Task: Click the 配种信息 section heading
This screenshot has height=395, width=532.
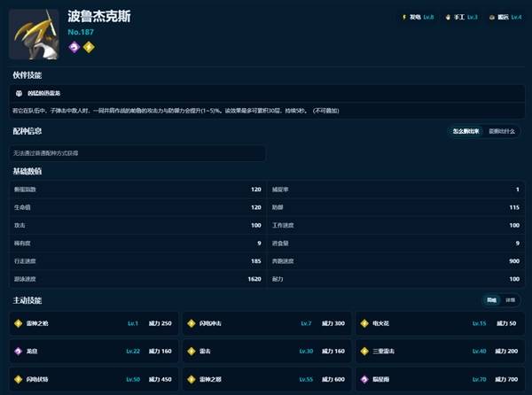Action: click(x=27, y=131)
